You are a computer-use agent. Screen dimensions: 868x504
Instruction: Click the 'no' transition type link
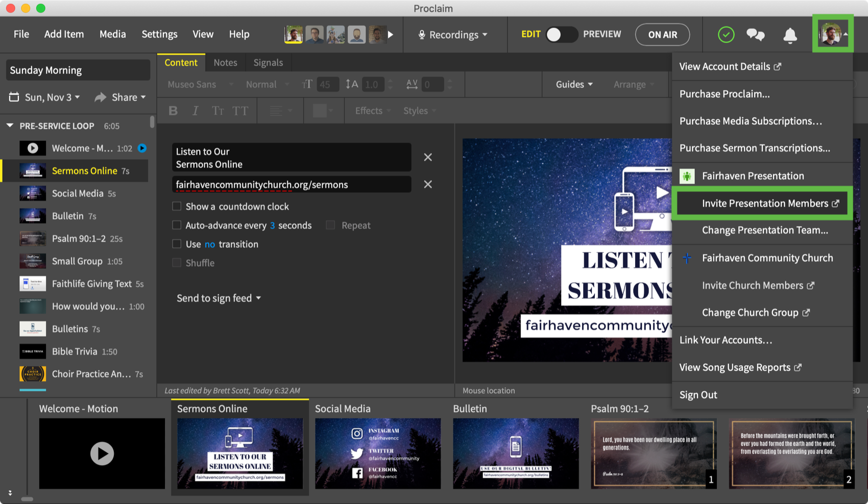[210, 244]
